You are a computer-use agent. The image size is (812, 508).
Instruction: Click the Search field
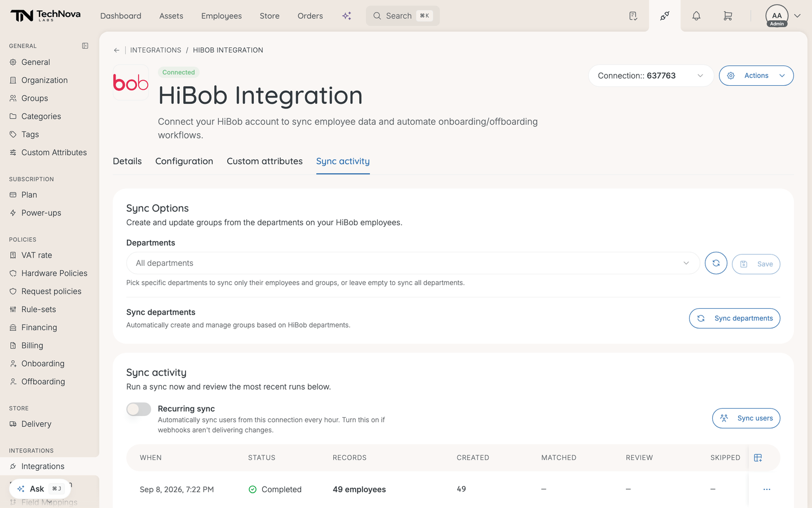click(x=403, y=16)
